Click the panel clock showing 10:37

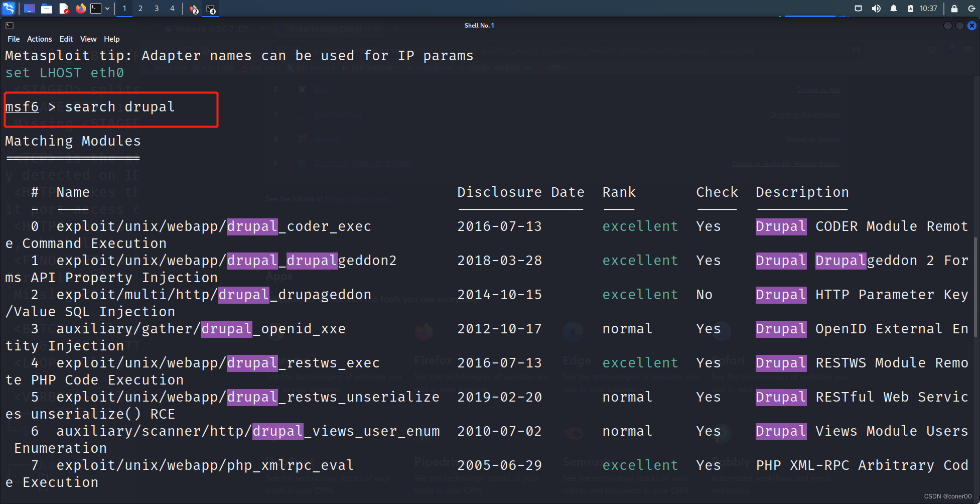[928, 9]
